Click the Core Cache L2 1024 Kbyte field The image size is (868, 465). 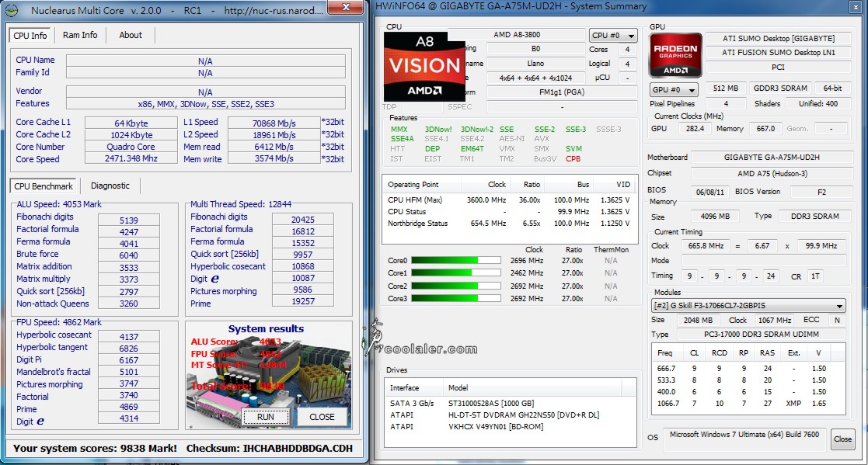point(131,135)
